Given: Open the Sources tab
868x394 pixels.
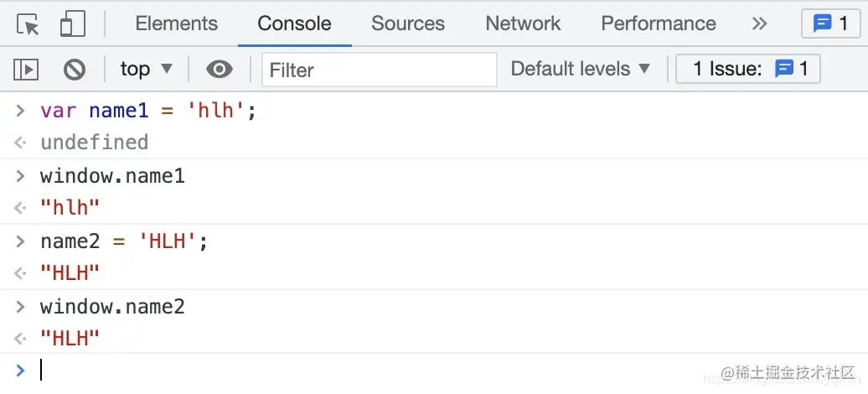Looking at the screenshot, I should click(408, 23).
